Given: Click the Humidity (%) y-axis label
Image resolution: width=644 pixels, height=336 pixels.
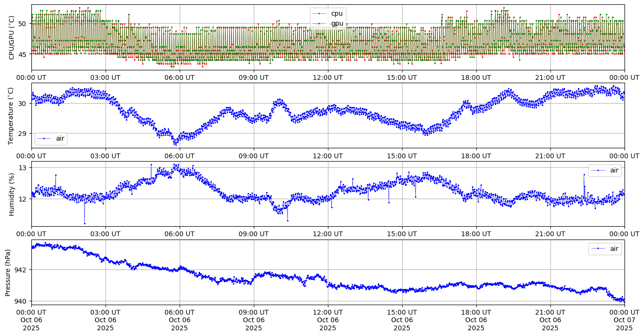Looking at the screenshot, I should pyautogui.click(x=12, y=194).
